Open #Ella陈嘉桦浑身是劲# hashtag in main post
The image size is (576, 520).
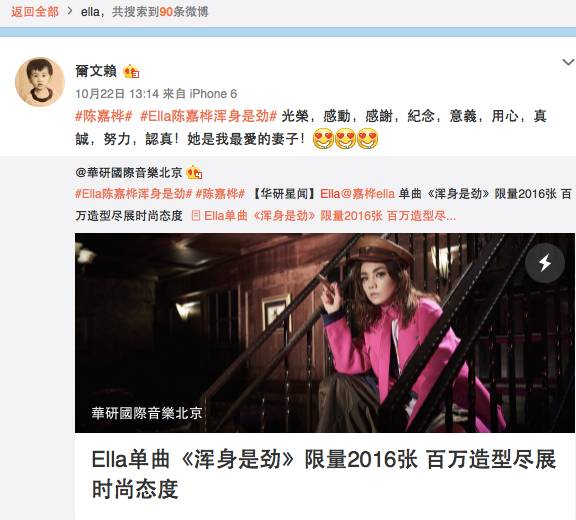[x=209, y=116]
